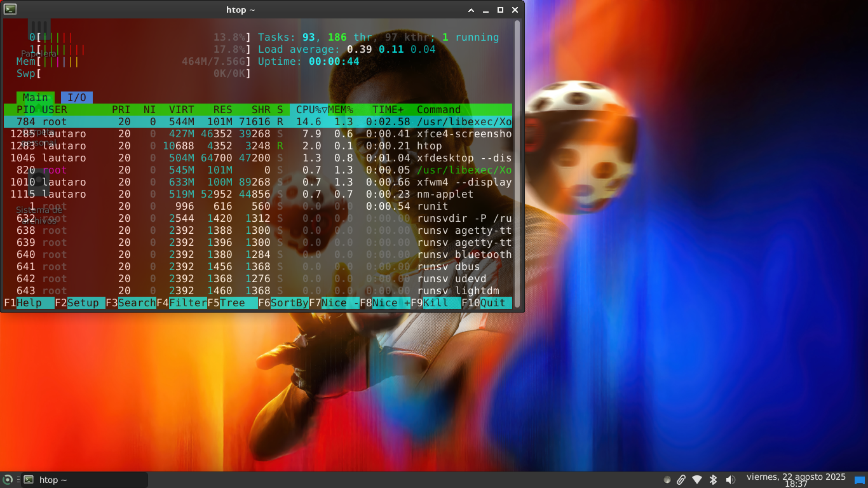Click F8 Nice + to lower priority
868x488 pixels.
(x=385, y=303)
